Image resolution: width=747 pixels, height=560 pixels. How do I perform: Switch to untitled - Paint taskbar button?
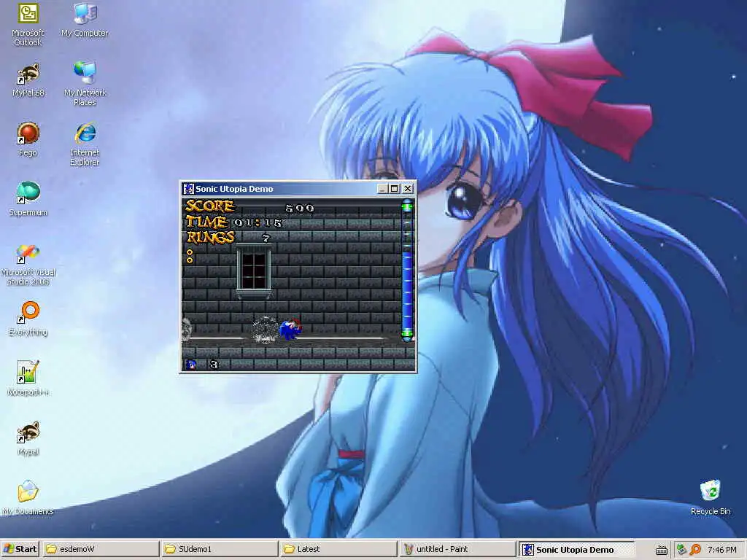point(457,549)
